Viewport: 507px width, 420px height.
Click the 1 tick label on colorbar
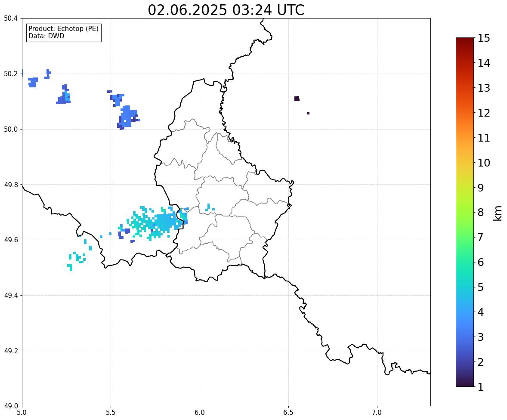[480, 386]
